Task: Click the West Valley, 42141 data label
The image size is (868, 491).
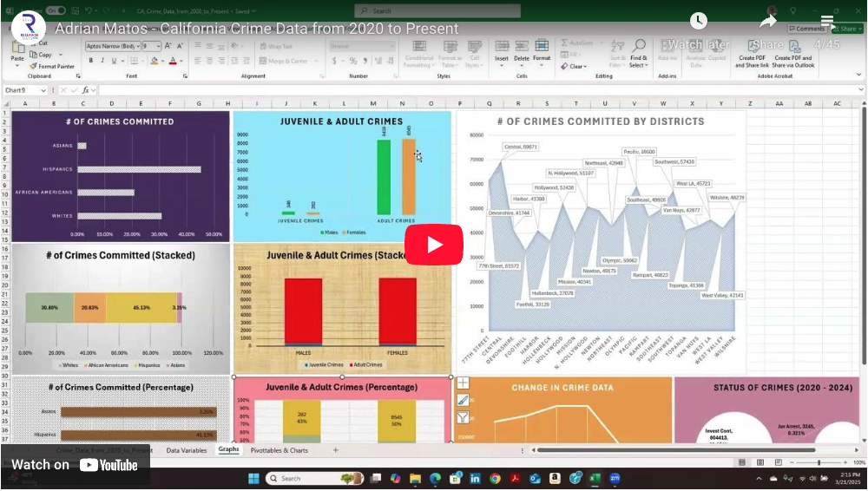Action: 722,295
